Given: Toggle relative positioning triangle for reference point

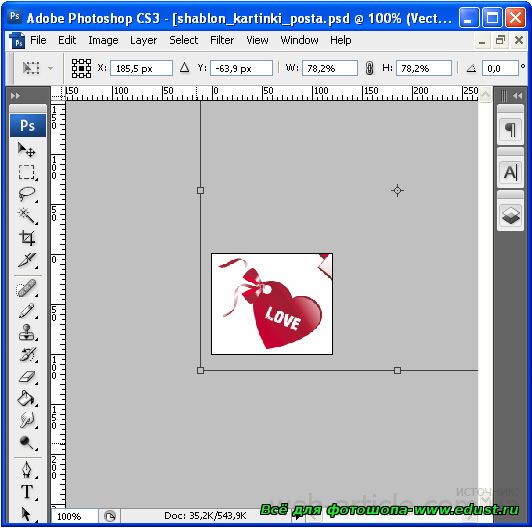Looking at the screenshot, I should click(x=184, y=68).
